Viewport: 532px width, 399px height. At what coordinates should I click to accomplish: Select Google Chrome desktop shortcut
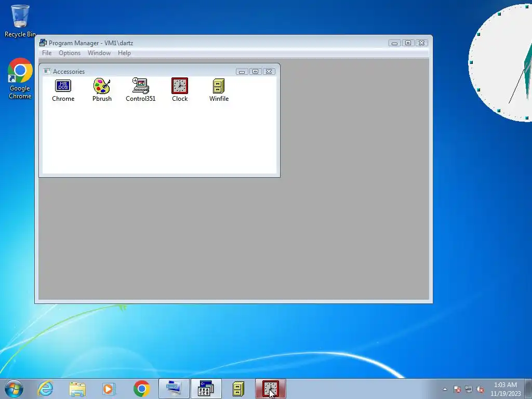click(20, 79)
